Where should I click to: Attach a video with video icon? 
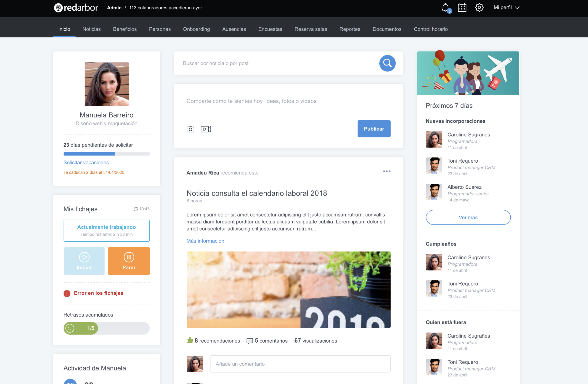[206, 129]
